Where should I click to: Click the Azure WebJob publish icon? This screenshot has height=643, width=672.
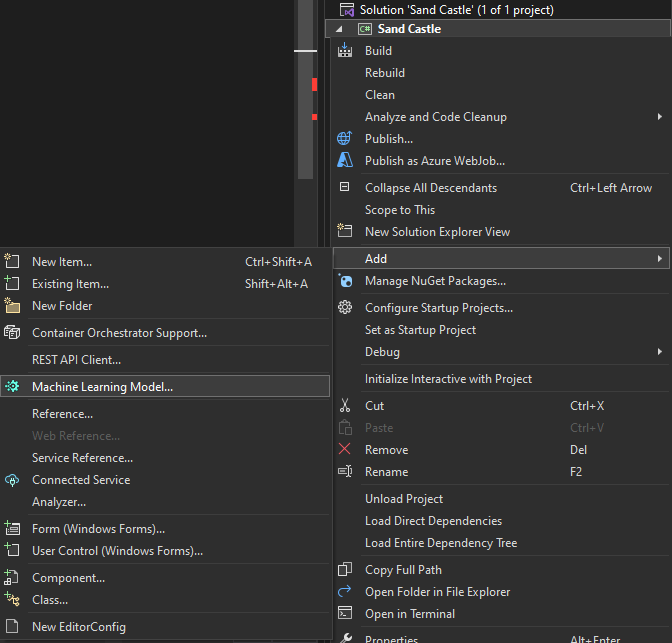click(x=345, y=160)
